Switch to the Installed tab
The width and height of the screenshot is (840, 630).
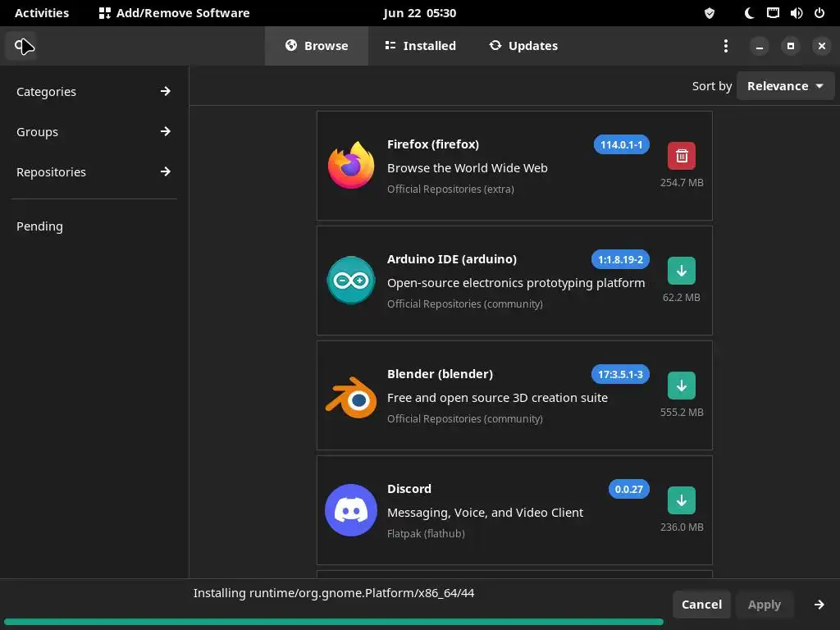click(x=421, y=46)
